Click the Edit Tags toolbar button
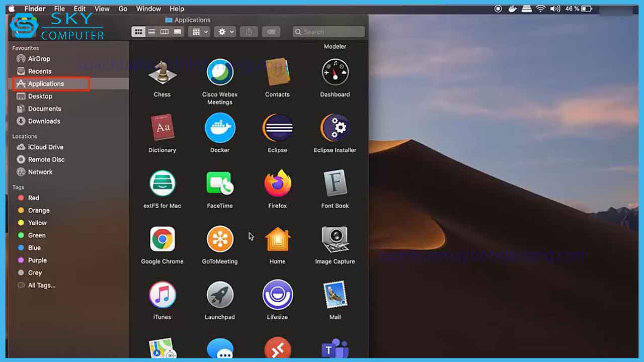Viewport: 644px width, 362px height. tap(271, 32)
